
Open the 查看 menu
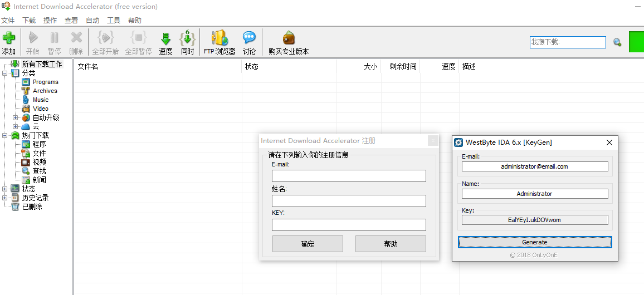point(71,20)
